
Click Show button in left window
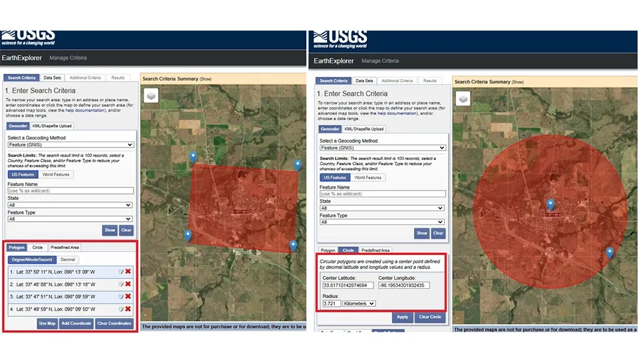coord(110,230)
